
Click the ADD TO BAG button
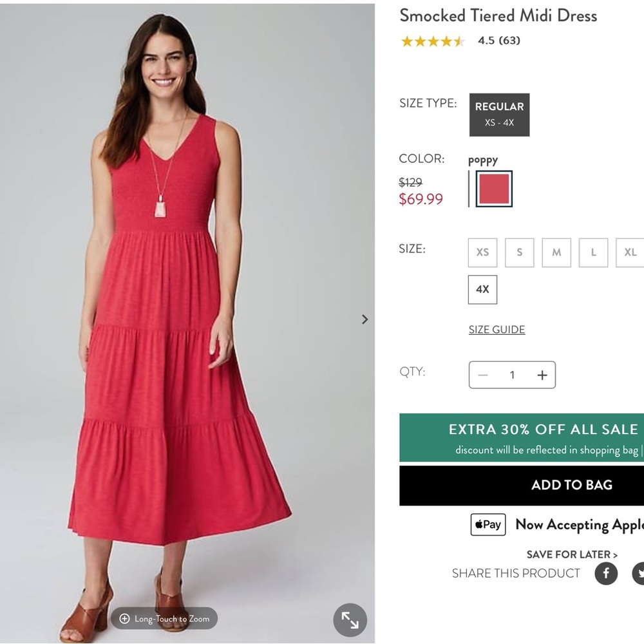(x=572, y=485)
